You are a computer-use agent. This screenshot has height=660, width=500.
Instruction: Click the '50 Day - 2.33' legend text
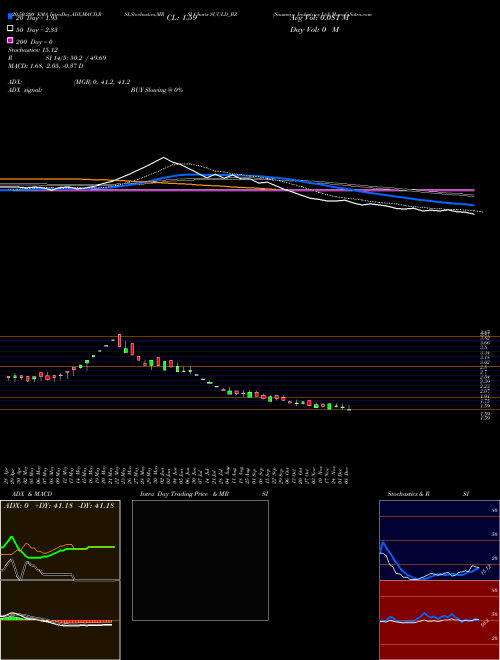(36, 29)
